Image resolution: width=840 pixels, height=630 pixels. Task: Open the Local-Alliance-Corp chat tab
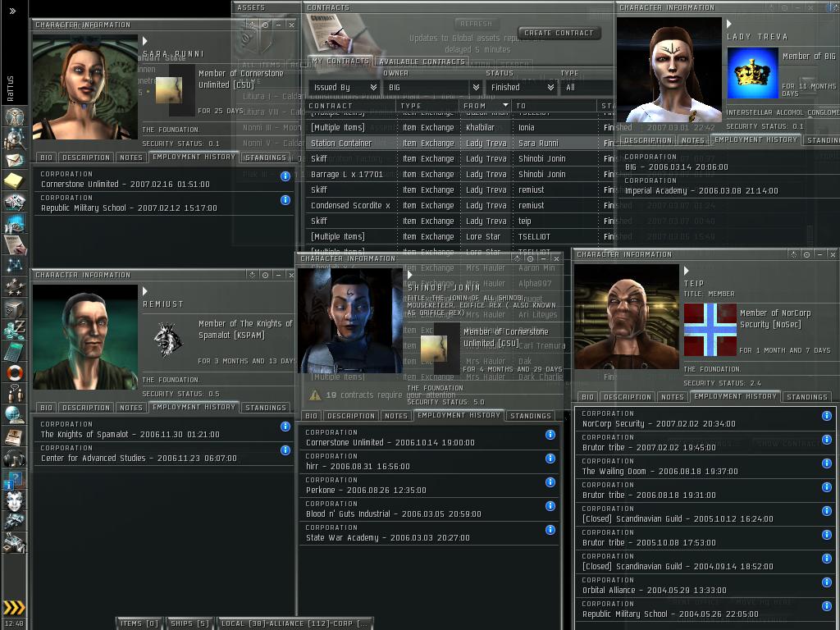[x=294, y=623]
